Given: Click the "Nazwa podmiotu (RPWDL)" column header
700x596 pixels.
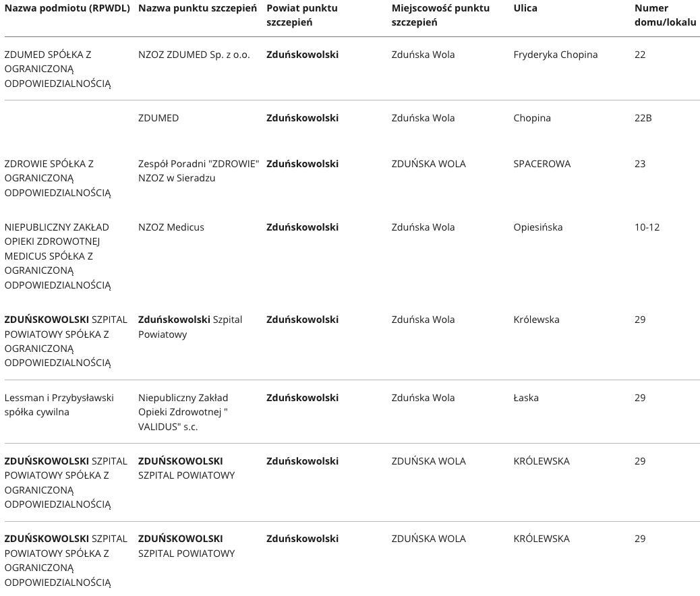Looking at the screenshot, I should pyautogui.click(x=69, y=9).
